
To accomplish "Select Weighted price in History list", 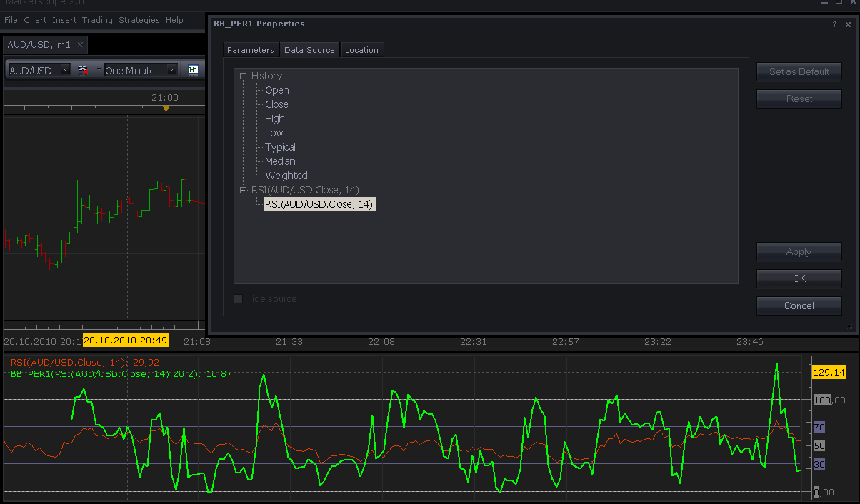I will coord(286,176).
